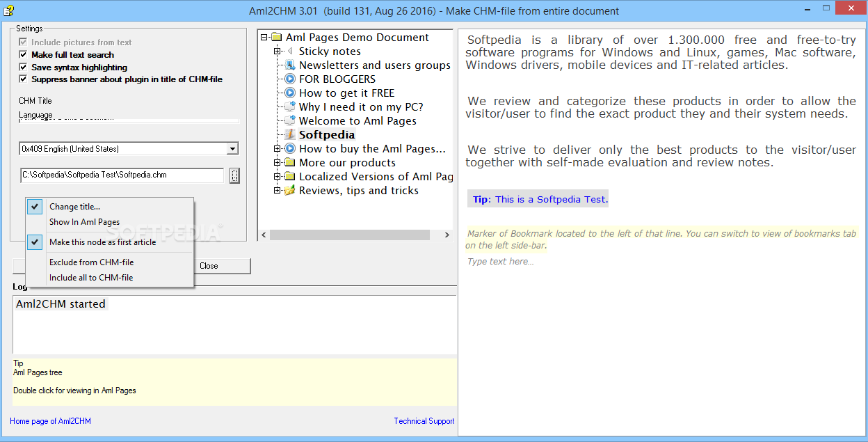This screenshot has width=868, height=442.
Task: Toggle Include pictures from text checkbox
Action: coord(23,42)
